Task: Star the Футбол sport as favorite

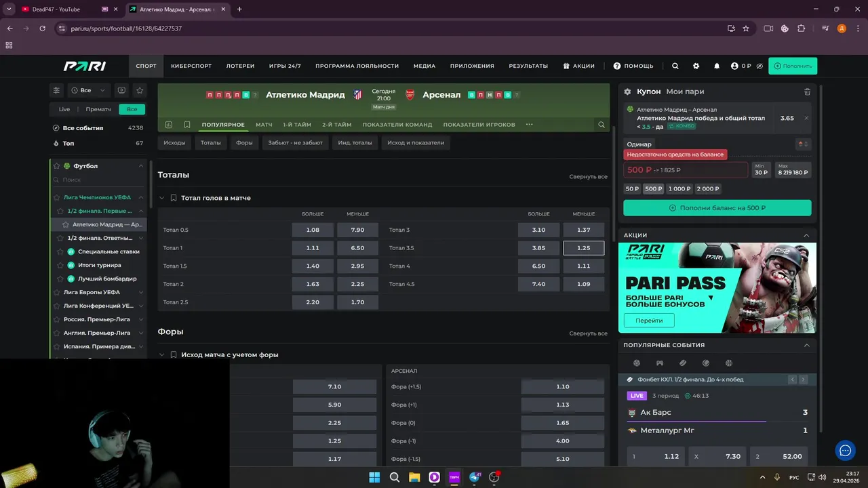Action: [x=57, y=166]
